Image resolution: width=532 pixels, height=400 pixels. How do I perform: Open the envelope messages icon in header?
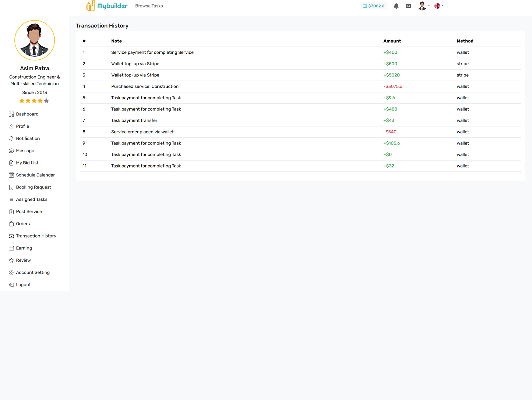point(408,6)
